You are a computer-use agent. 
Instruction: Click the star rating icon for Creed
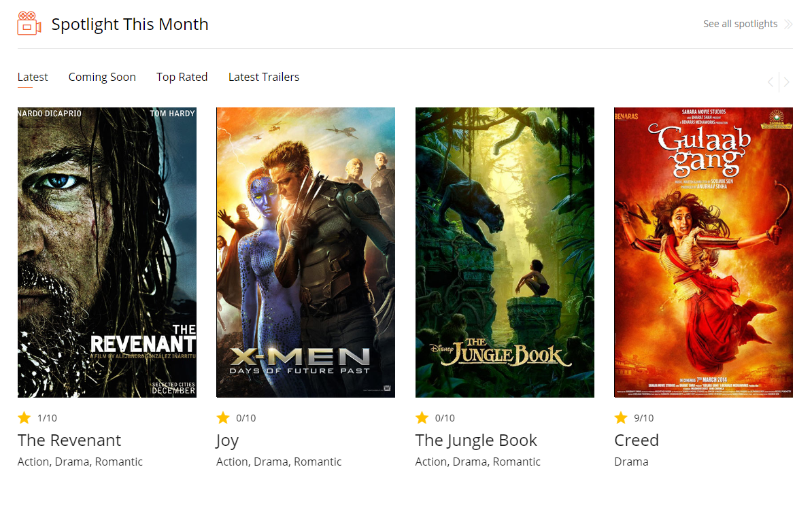[621, 417]
